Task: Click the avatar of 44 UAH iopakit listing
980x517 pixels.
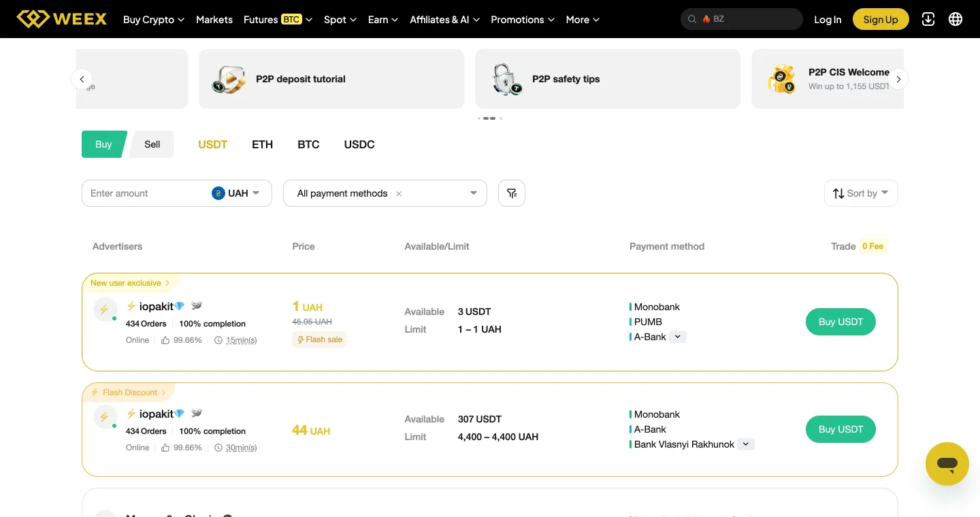Action: pos(105,417)
